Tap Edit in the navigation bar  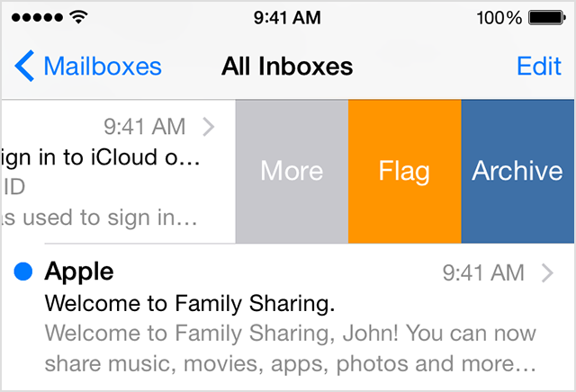coord(539,66)
